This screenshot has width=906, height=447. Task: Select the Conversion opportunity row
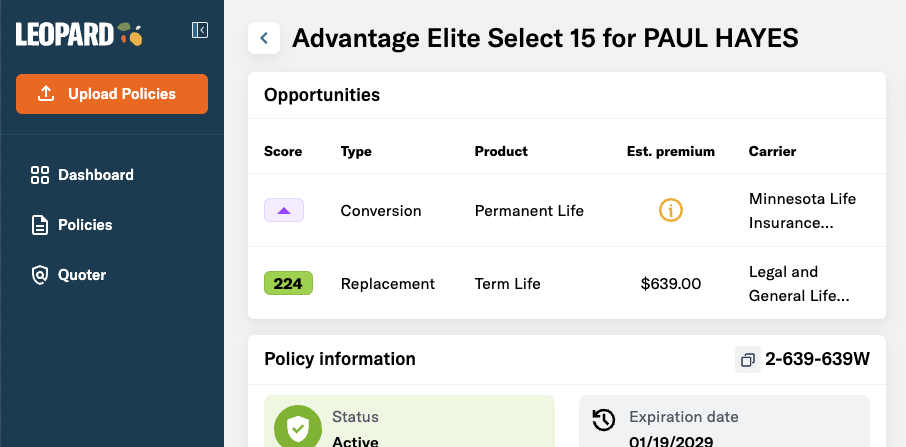click(x=381, y=211)
